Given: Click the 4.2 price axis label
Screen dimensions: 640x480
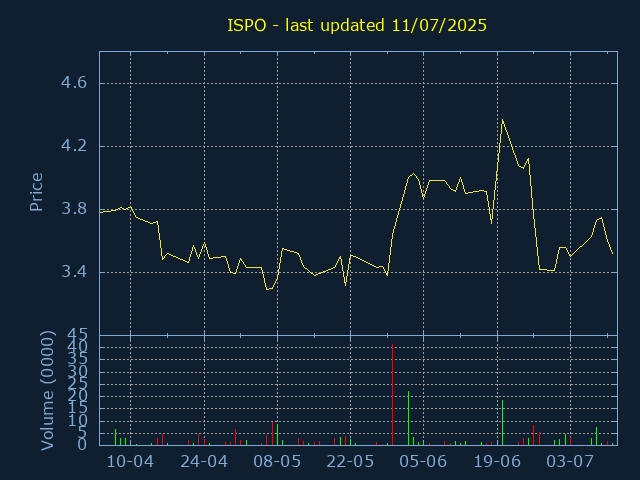Looking at the screenshot, I should coord(74,146).
